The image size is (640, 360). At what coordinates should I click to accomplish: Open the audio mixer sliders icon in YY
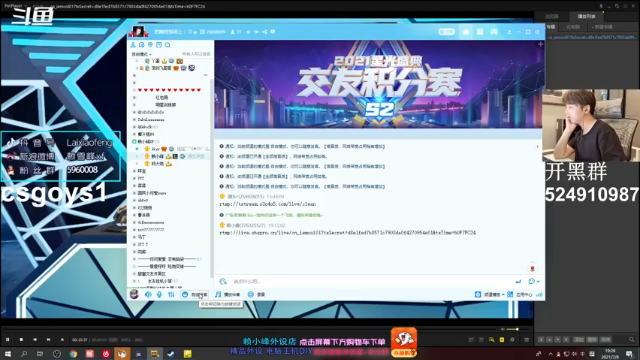(x=171, y=294)
